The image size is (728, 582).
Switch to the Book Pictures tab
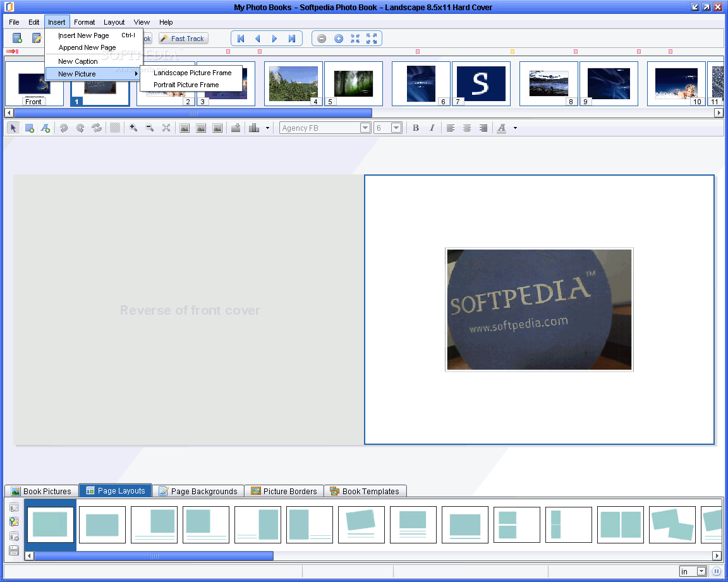coord(41,491)
